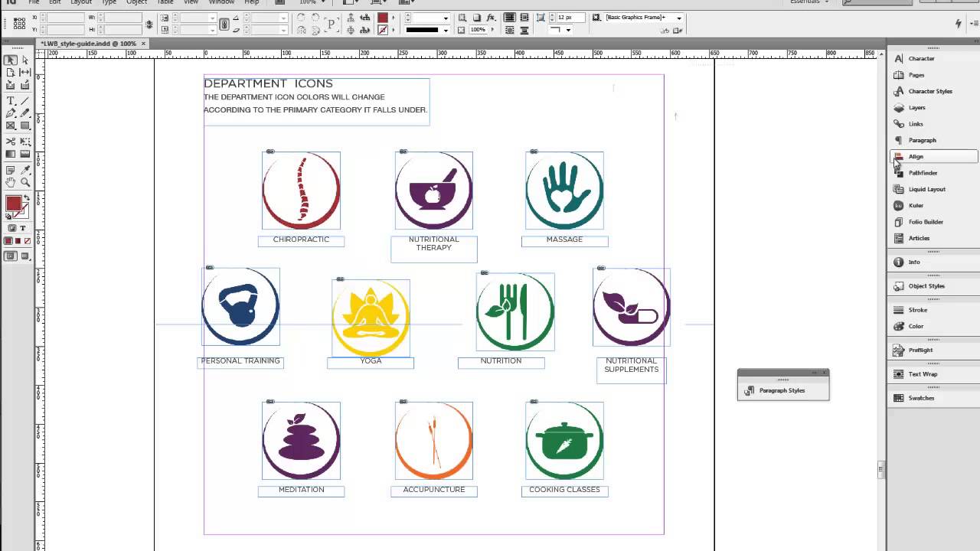This screenshot has height=551, width=980.
Task: Open the Table menu
Action: coord(165,2)
